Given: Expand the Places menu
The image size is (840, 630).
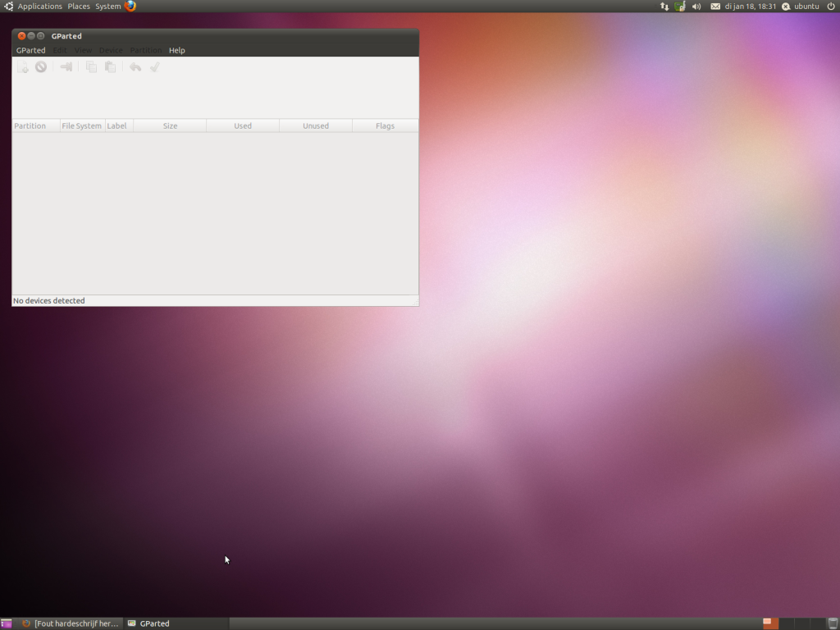Looking at the screenshot, I should pyautogui.click(x=79, y=7).
